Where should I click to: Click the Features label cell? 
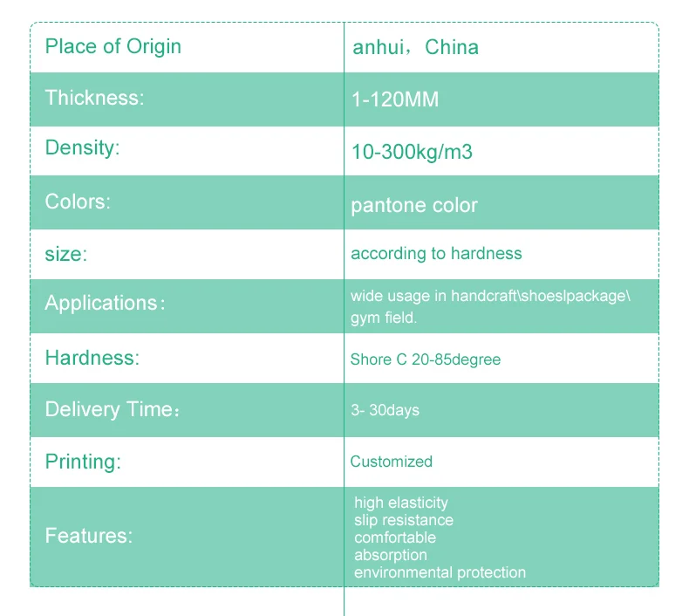(187, 537)
